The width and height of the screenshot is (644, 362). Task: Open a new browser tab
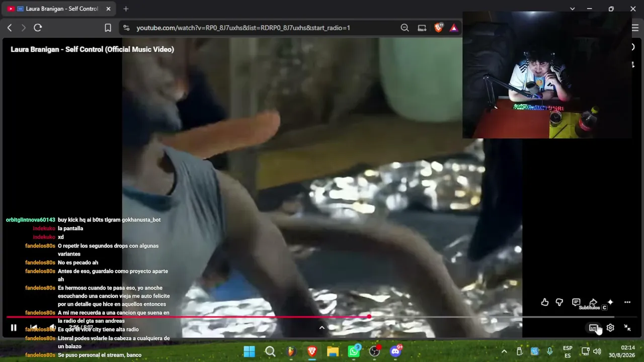click(126, 9)
